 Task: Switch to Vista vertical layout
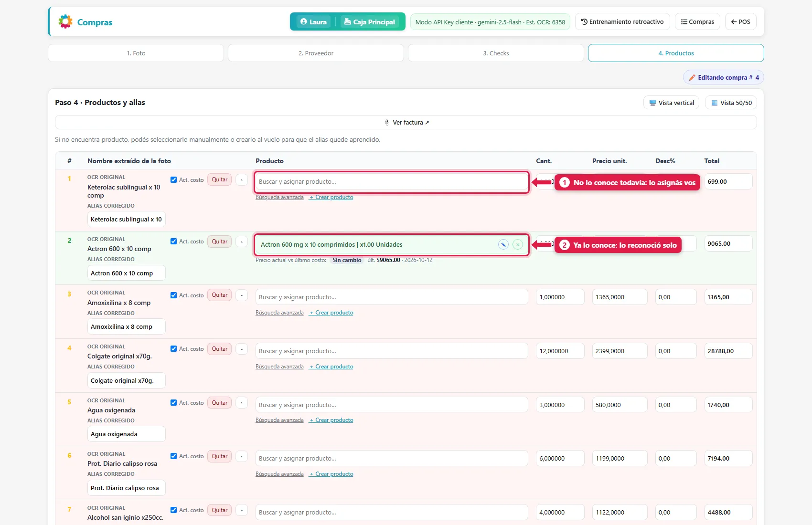[672, 103]
